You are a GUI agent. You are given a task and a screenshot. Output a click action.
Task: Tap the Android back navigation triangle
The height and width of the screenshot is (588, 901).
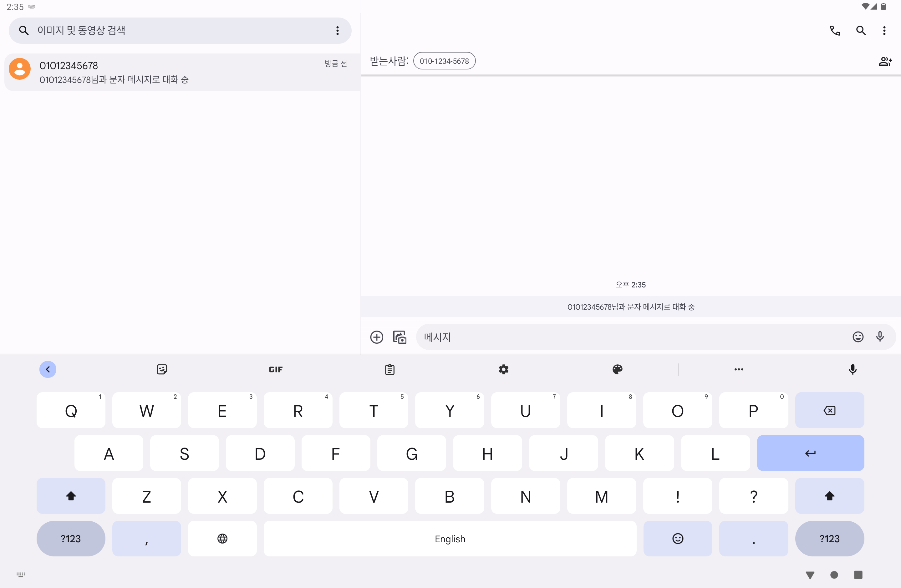[810, 575]
